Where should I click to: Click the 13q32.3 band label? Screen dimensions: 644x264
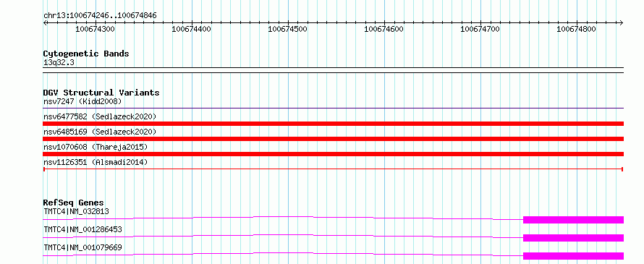(x=59, y=63)
